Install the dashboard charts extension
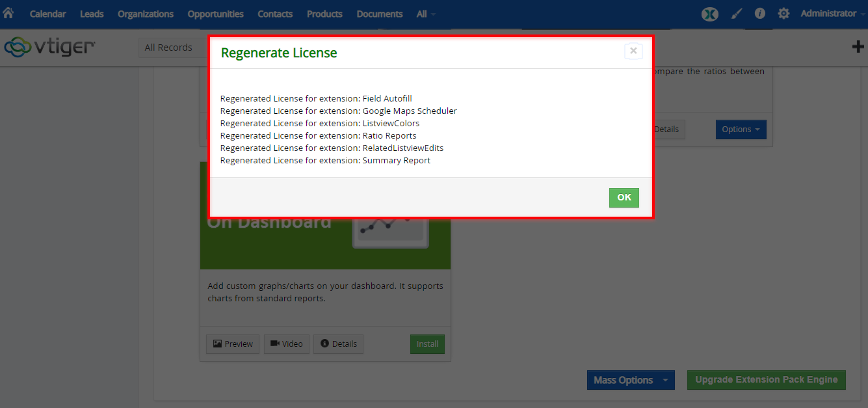The height and width of the screenshot is (408, 868). point(427,344)
